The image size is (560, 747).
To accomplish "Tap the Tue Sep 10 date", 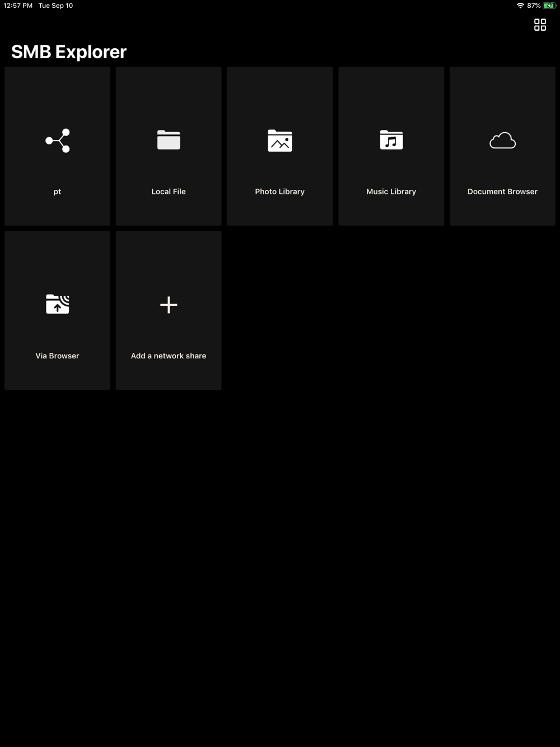I will coord(55,6).
